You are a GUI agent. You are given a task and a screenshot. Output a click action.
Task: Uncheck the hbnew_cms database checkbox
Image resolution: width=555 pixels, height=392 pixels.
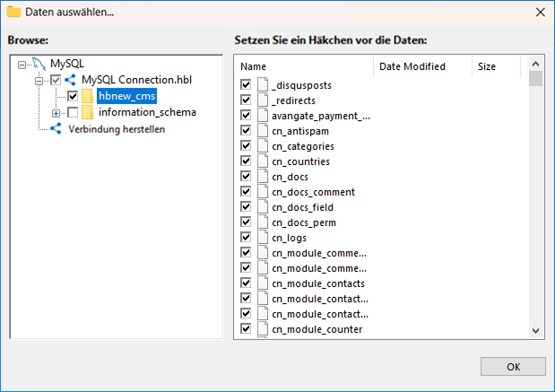[73, 96]
